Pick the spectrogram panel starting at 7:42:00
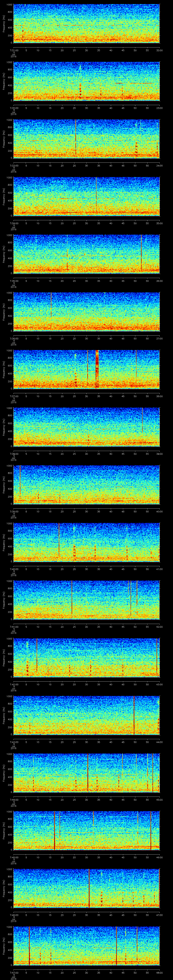This screenshot has height=980, width=173. tap(87, 657)
